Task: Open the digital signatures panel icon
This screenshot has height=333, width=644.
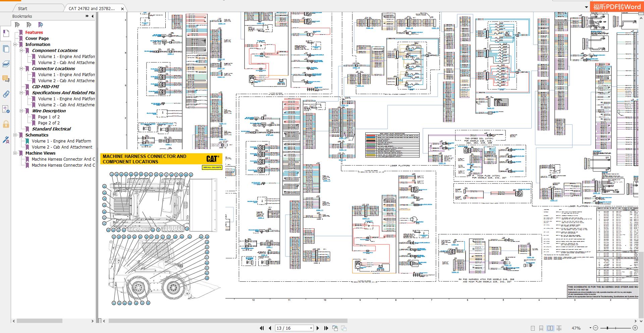Action: [6, 109]
